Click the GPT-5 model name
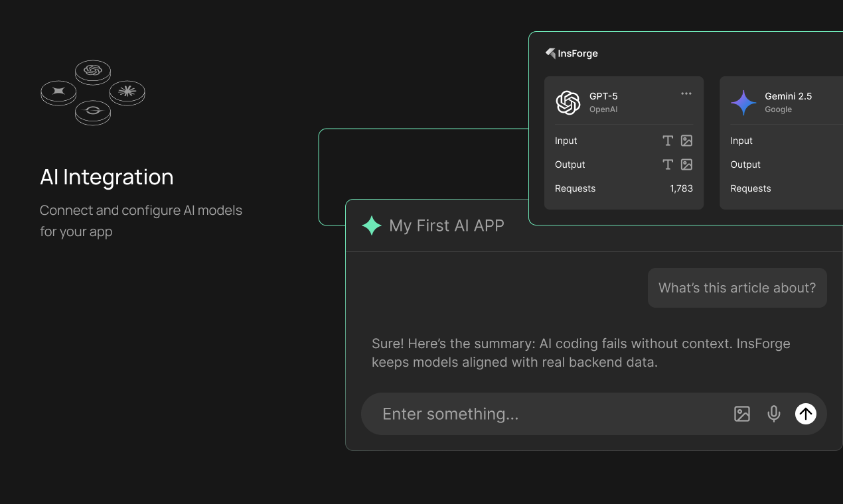The image size is (843, 504). (603, 96)
